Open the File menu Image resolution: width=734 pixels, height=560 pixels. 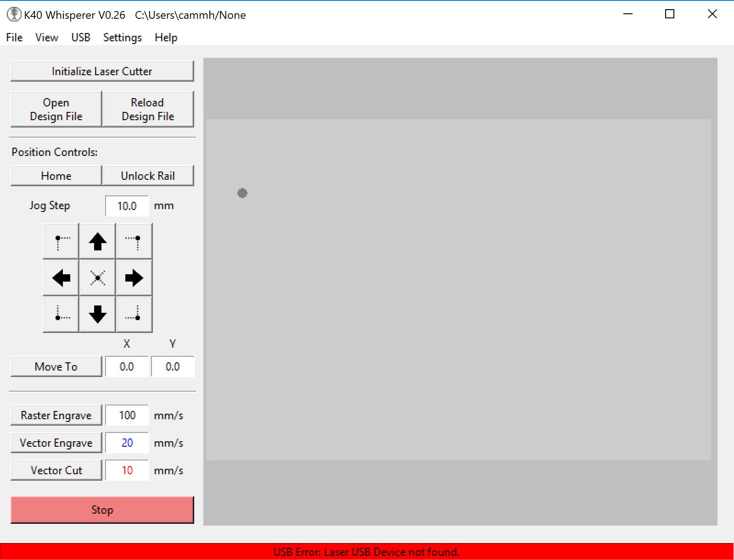(14, 38)
